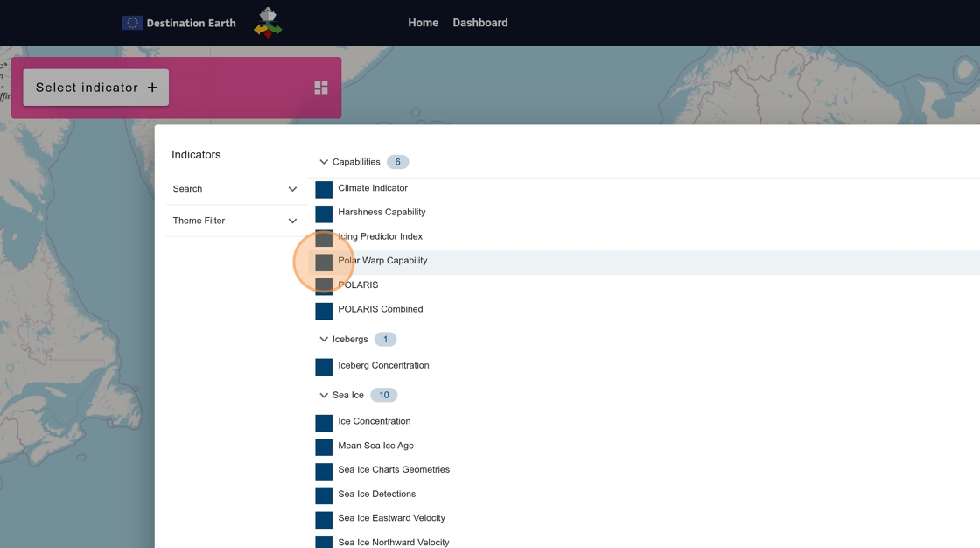Click the Polar Warp Capability square icon

(x=324, y=263)
